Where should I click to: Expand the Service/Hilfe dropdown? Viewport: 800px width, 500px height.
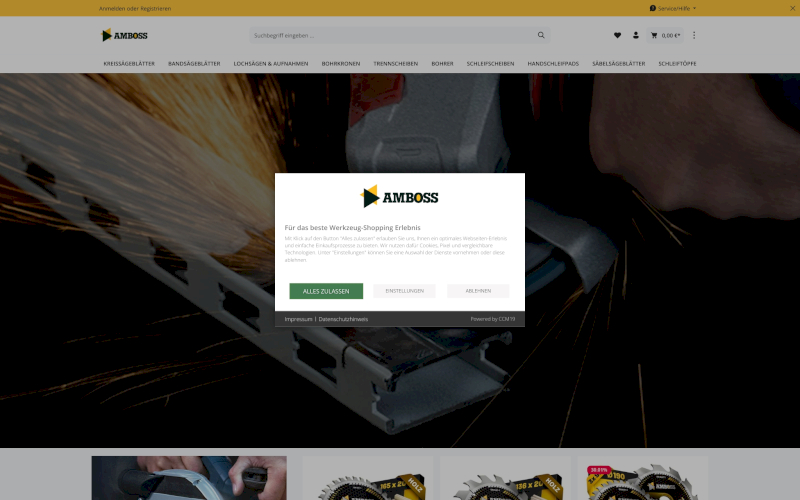tap(673, 8)
